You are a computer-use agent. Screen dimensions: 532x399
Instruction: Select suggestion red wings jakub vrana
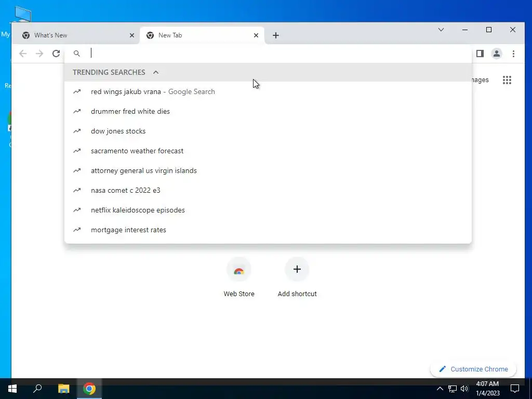pos(268,91)
